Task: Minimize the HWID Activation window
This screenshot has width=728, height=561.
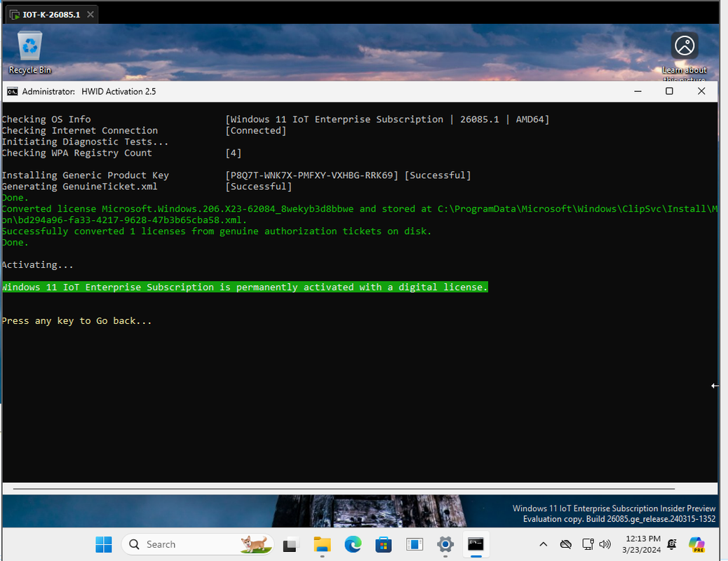Action: 638,91
